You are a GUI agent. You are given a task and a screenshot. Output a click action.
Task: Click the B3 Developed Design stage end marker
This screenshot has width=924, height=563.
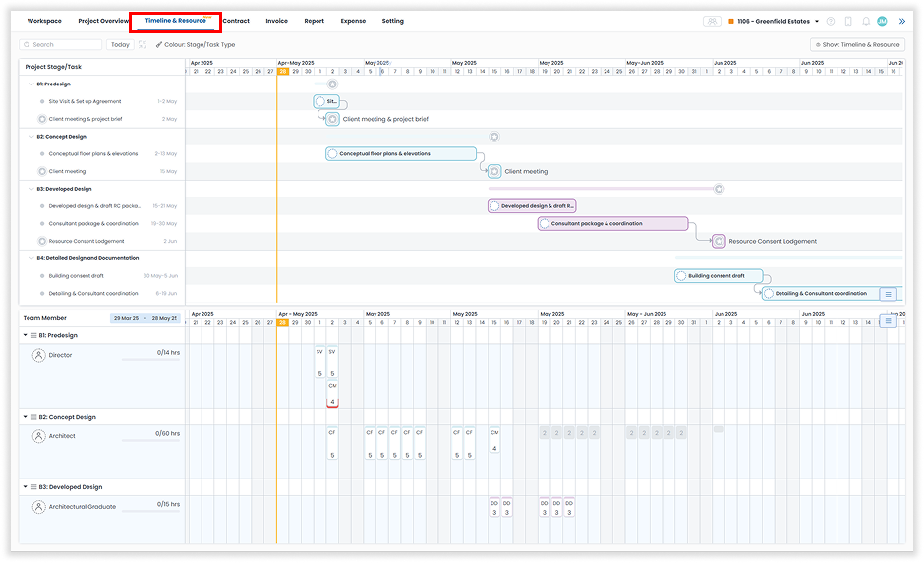coord(719,189)
